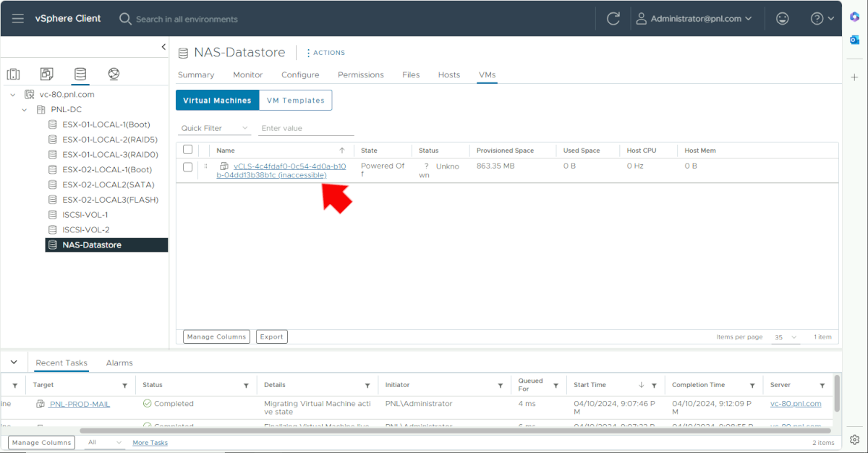Switch to Hosts and Clusters inventory view

[14, 74]
